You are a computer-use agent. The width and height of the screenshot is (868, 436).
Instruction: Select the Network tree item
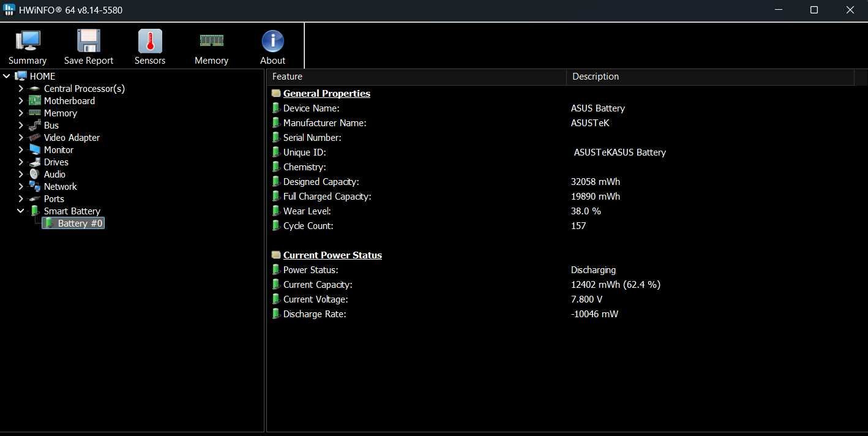tap(61, 186)
